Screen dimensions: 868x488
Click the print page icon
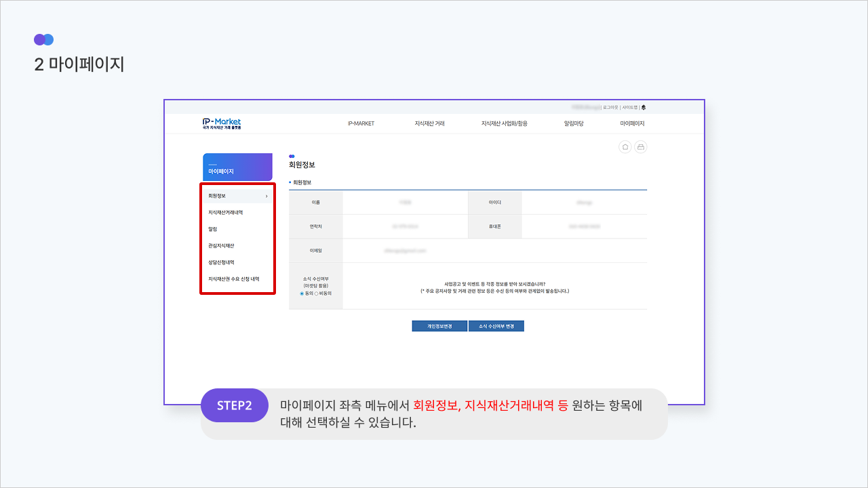641,147
